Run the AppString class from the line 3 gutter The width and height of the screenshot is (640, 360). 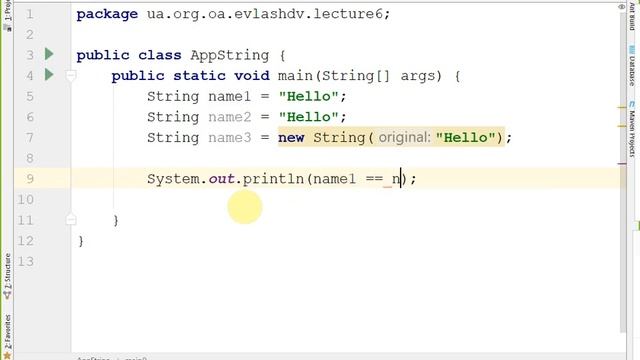[x=49, y=54]
